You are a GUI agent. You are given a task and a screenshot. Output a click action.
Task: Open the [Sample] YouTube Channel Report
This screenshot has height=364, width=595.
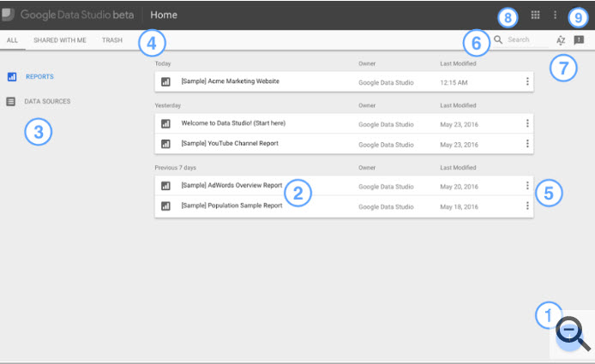pyautogui.click(x=230, y=143)
